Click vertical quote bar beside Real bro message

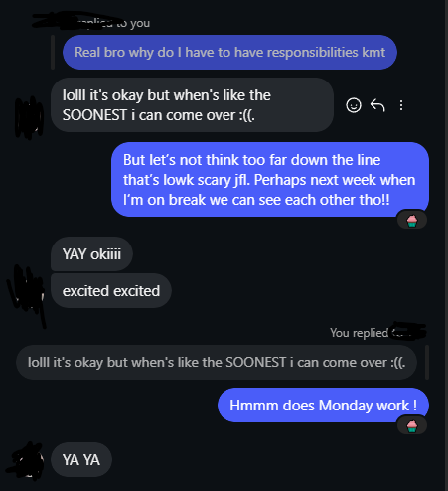click(53, 52)
